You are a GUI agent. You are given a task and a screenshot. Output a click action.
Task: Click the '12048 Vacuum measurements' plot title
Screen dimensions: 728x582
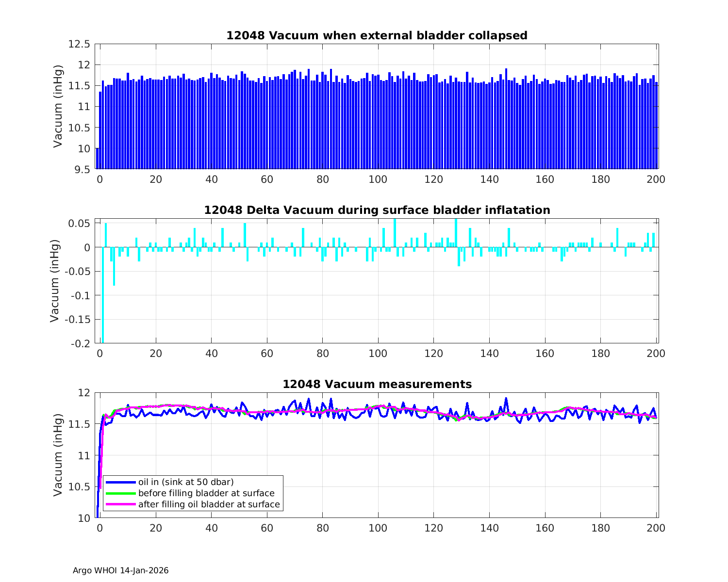tap(377, 385)
